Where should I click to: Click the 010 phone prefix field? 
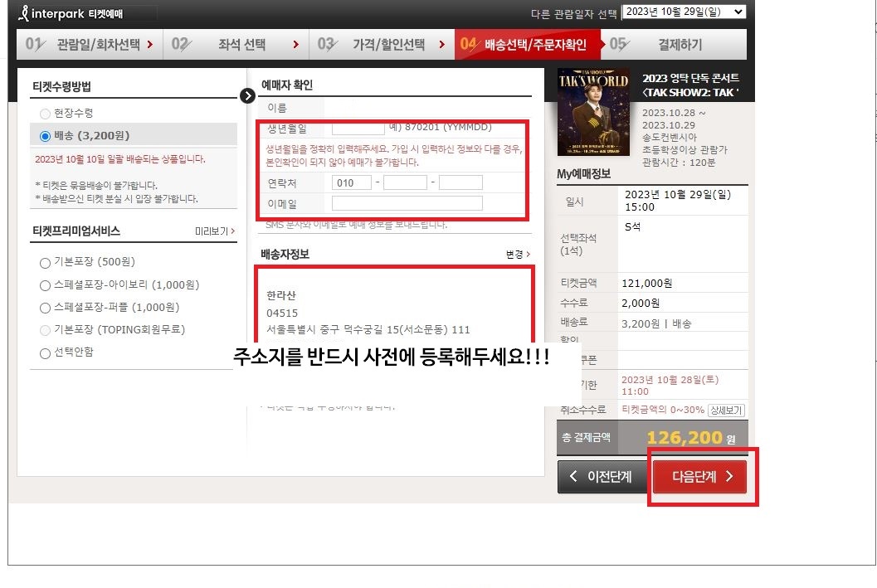[x=352, y=182]
